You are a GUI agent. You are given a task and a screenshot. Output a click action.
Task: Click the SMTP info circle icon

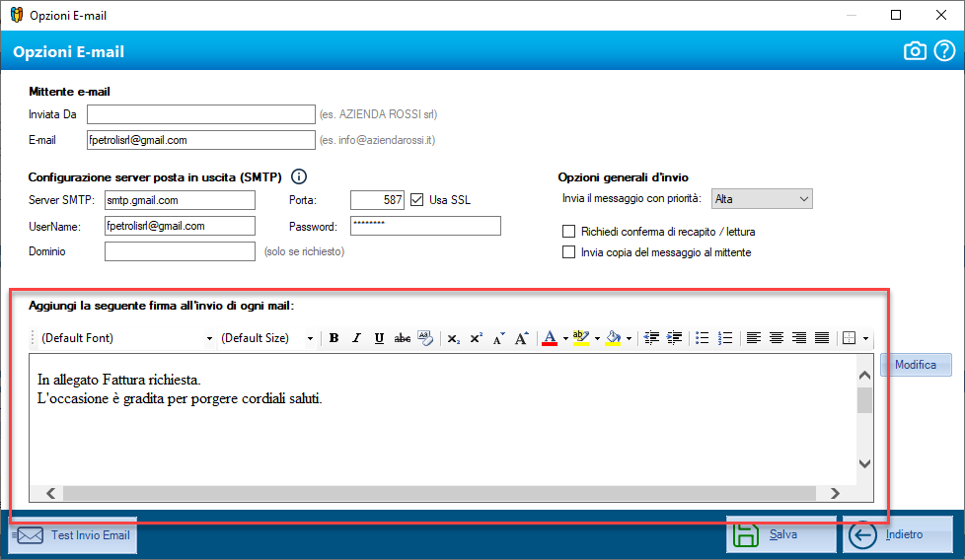299,177
